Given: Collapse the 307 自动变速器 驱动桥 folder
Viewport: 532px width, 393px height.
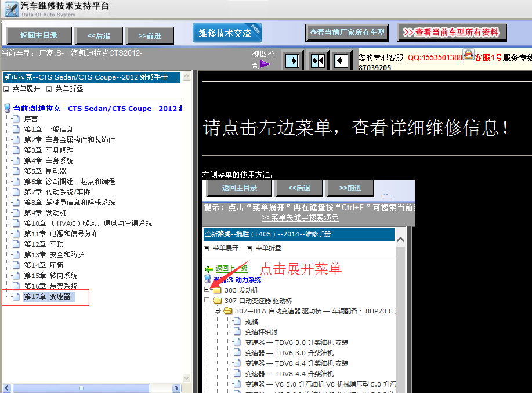Looking at the screenshot, I should [207, 300].
